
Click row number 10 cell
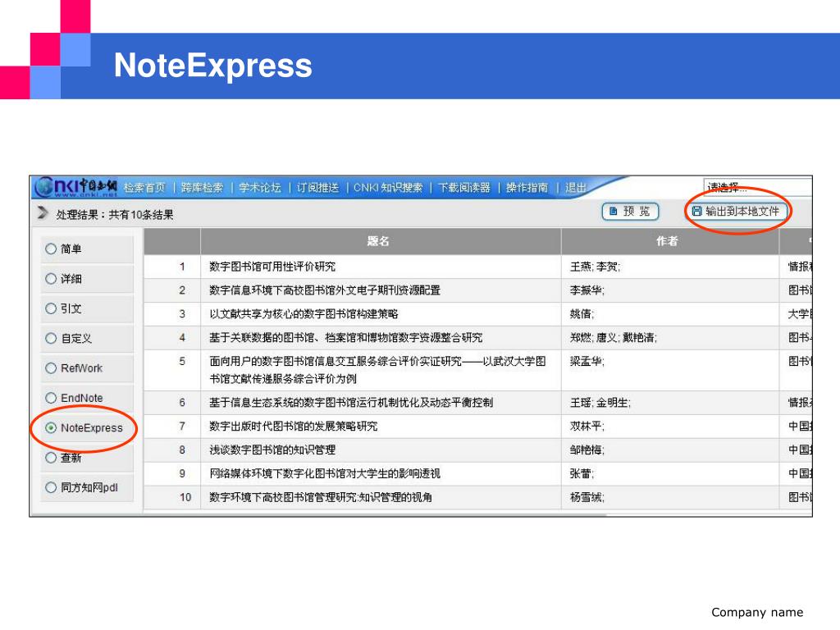[172, 497]
